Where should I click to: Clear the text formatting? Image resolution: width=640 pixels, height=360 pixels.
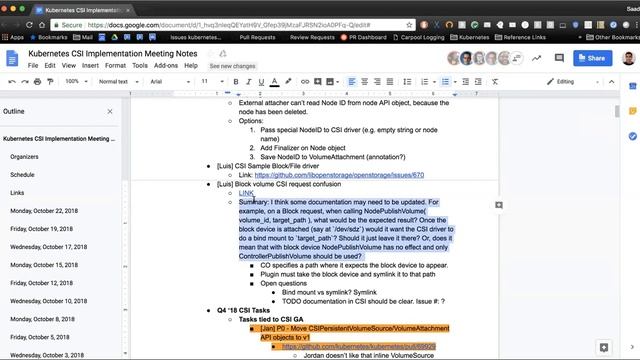495,82
